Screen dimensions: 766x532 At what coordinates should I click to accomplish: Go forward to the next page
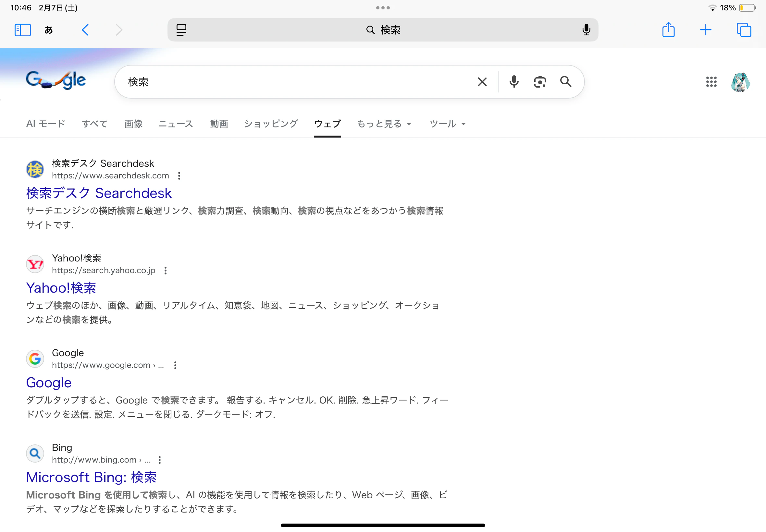pyautogui.click(x=119, y=30)
